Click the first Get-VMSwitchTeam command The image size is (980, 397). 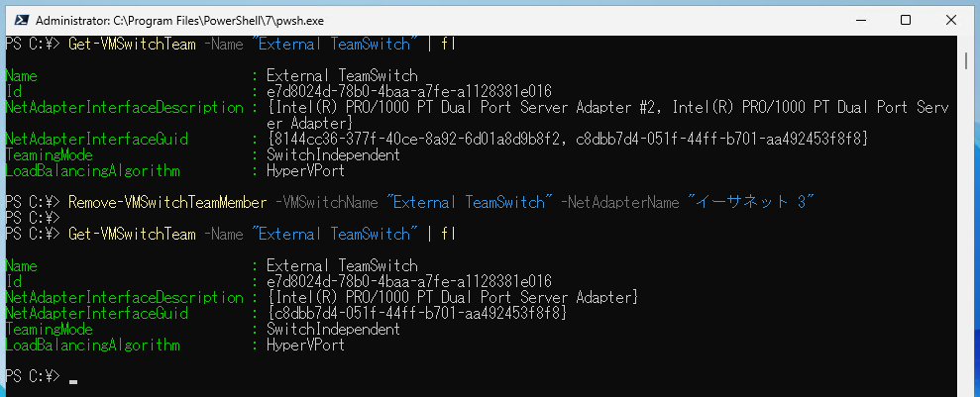click(132, 45)
